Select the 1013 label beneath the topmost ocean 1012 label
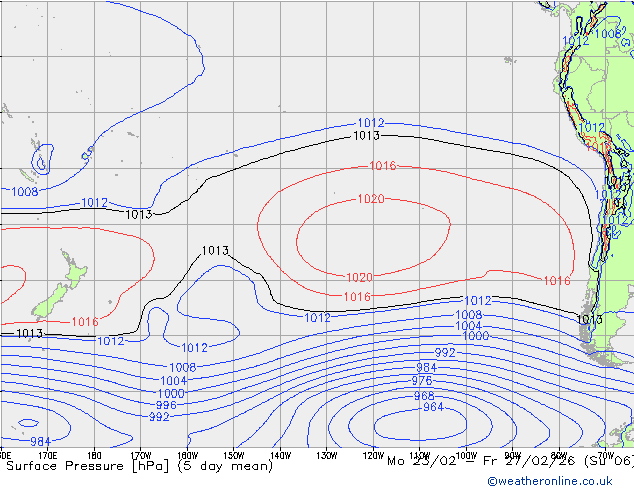634x490 pixels. pyautogui.click(x=366, y=136)
